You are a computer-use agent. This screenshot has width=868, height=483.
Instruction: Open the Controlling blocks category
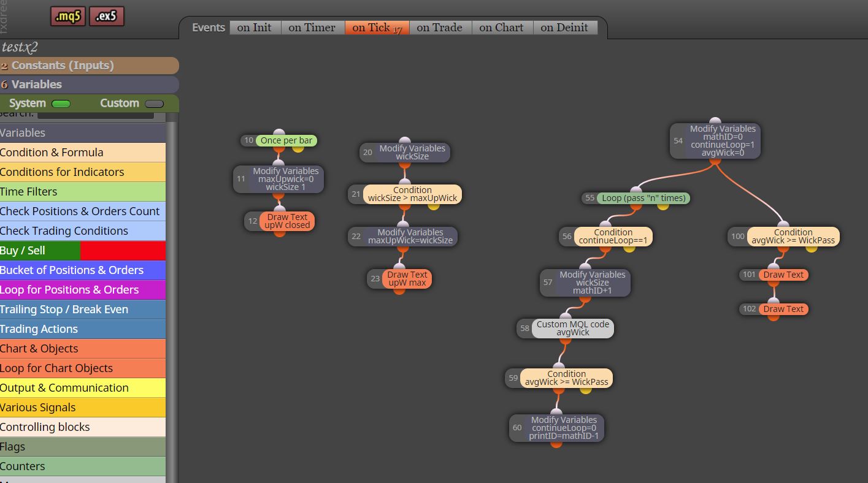tap(83, 427)
